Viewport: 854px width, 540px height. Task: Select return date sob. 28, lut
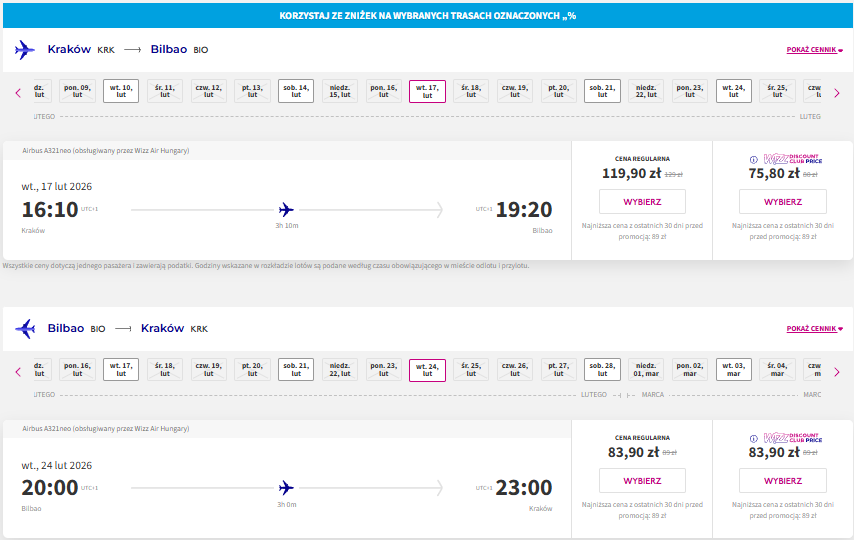click(602, 369)
